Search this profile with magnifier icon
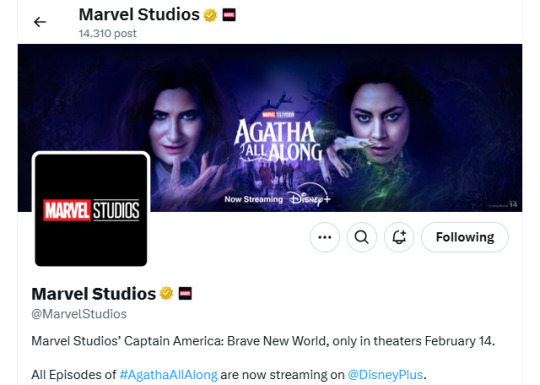 [362, 237]
